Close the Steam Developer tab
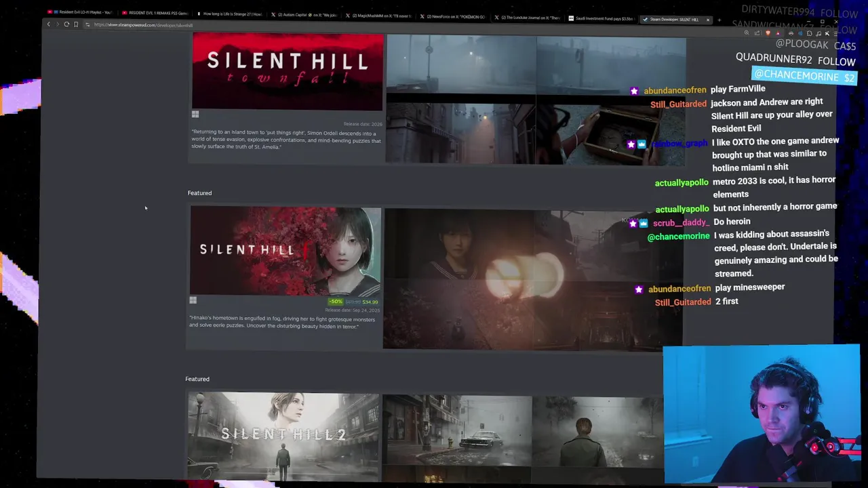The image size is (868, 488). pos(708,20)
